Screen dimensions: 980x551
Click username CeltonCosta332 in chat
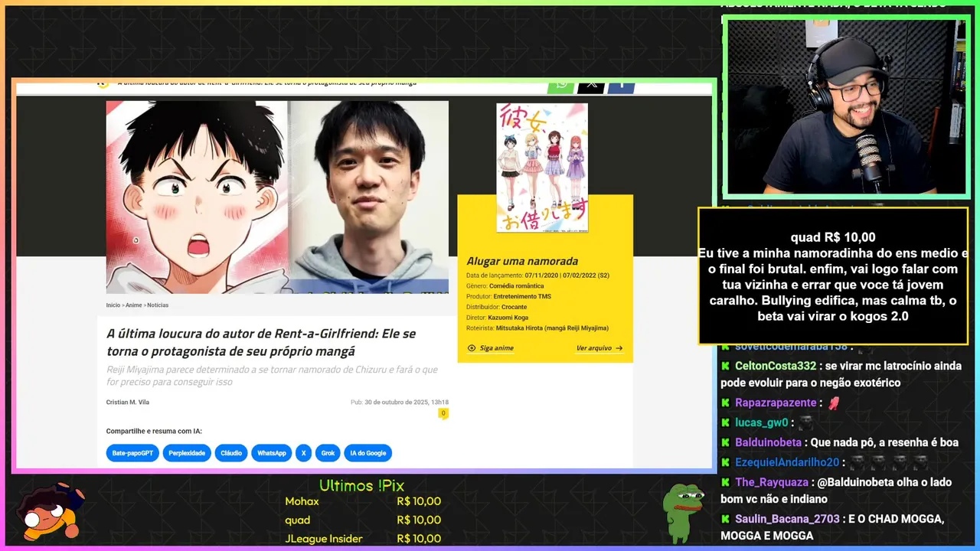tap(776, 366)
